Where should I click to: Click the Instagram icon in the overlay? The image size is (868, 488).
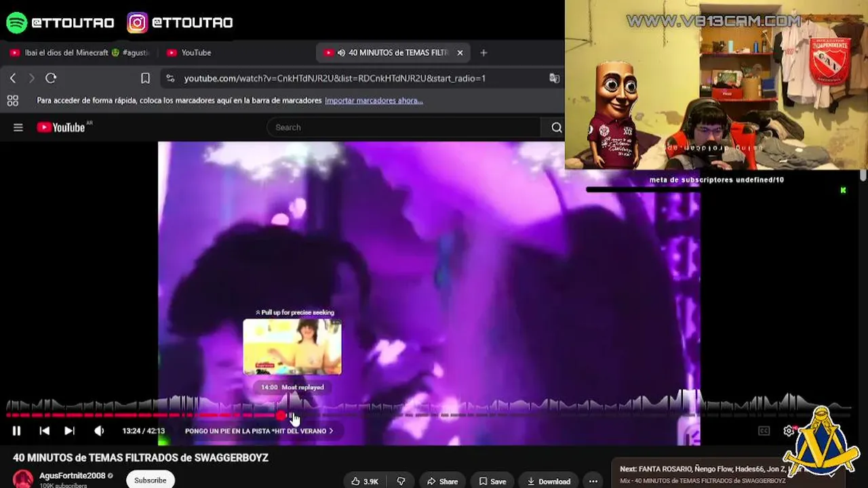click(137, 22)
